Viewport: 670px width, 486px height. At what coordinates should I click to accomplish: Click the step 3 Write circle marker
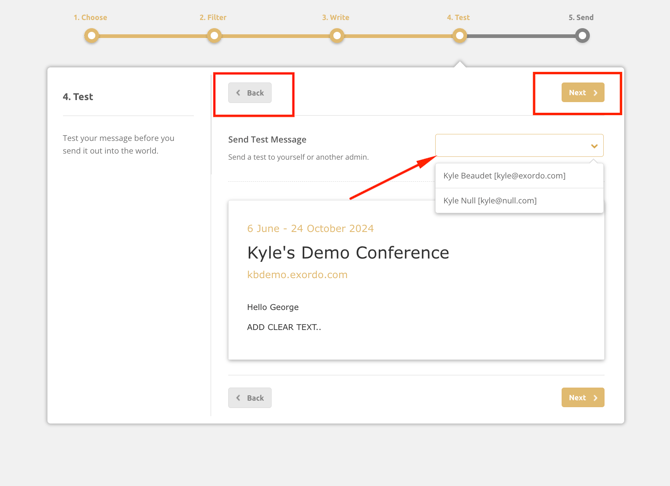click(337, 36)
